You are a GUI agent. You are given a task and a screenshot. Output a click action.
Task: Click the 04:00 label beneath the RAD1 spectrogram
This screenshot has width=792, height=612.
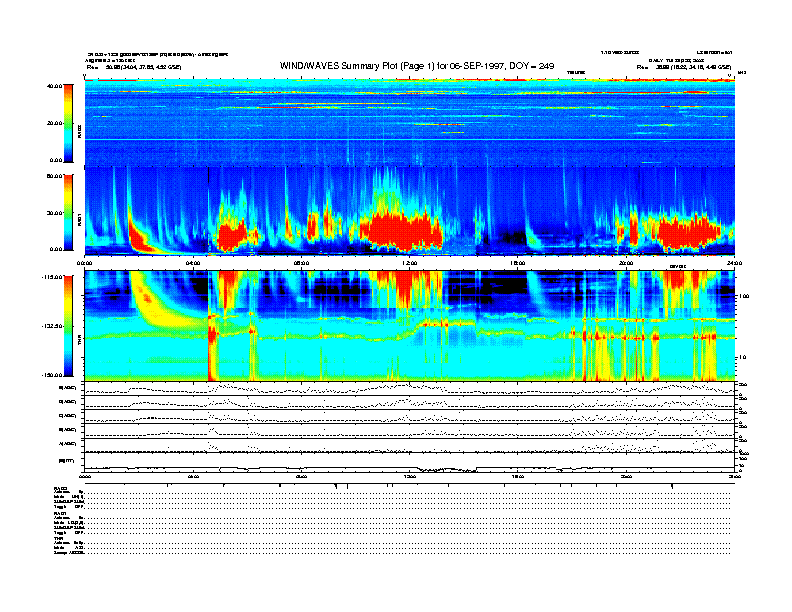[193, 263]
